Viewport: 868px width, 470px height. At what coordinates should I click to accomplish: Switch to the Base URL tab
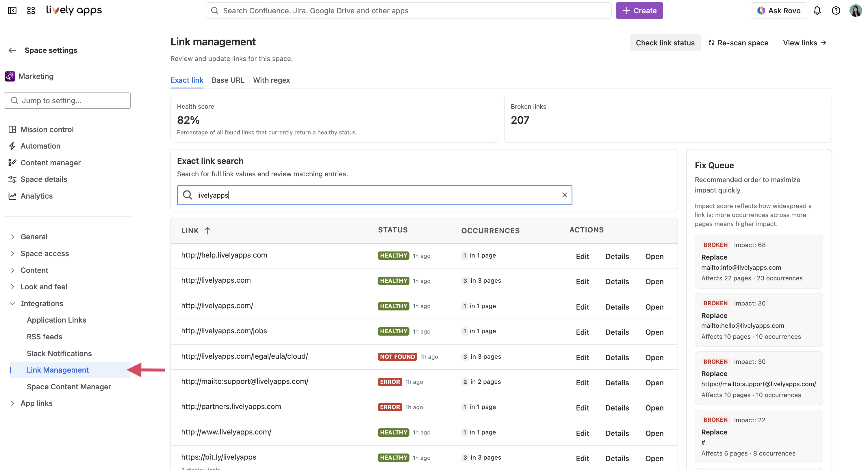tap(228, 80)
